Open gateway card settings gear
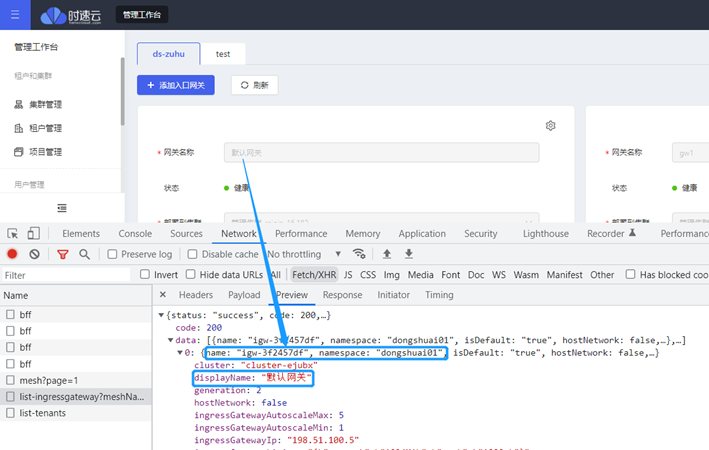 (550, 126)
